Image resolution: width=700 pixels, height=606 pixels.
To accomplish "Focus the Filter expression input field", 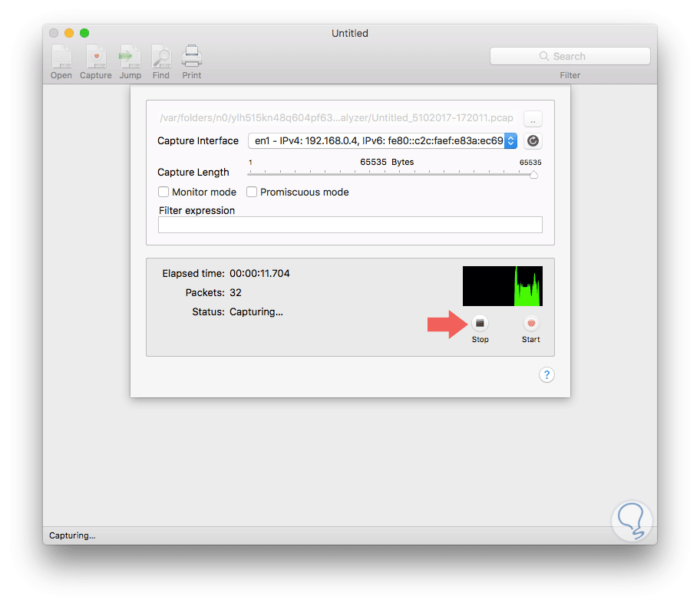I will tap(350, 225).
